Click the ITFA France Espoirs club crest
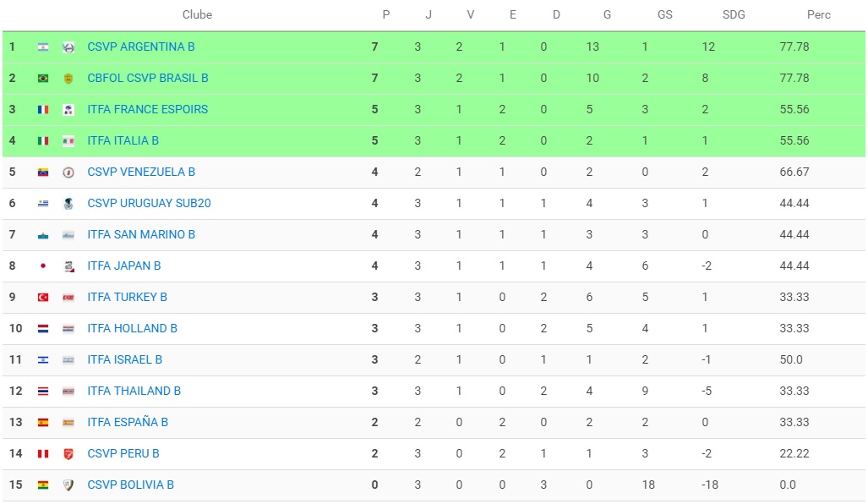 pos(68,110)
